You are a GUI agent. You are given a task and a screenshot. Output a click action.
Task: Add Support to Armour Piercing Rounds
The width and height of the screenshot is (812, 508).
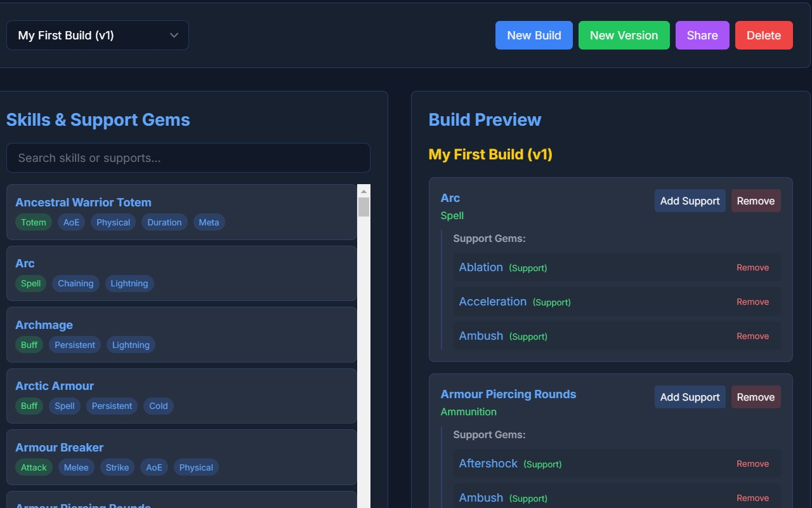tap(690, 397)
